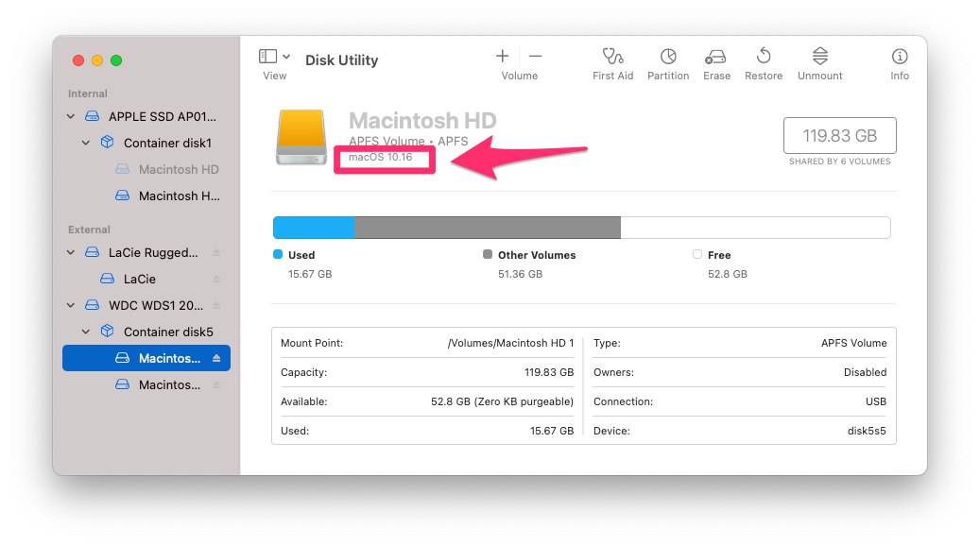Image resolution: width=980 pixels, height=545 pixels.
Task: Show volume Info
Action: [x=900, y=57]
